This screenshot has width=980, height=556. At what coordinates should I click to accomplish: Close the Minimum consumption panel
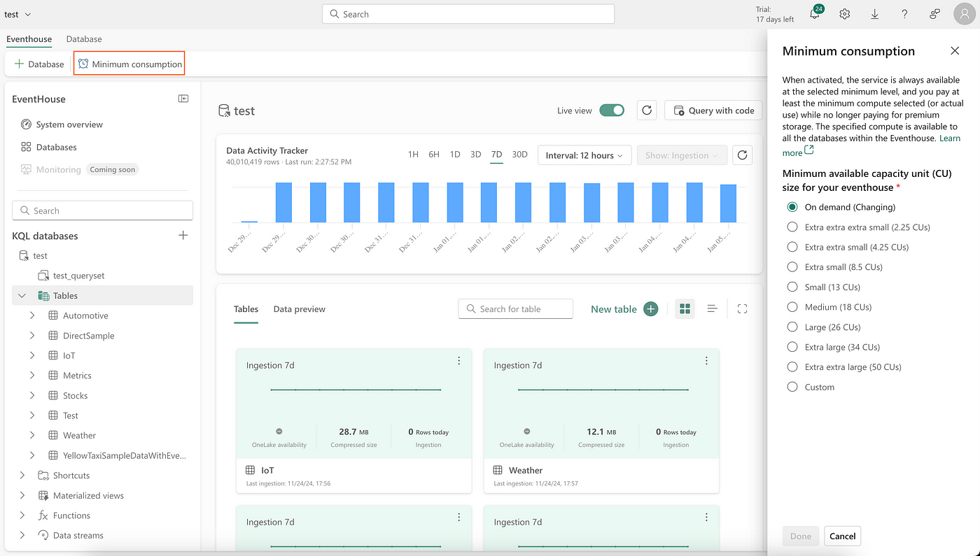[955, 51]
